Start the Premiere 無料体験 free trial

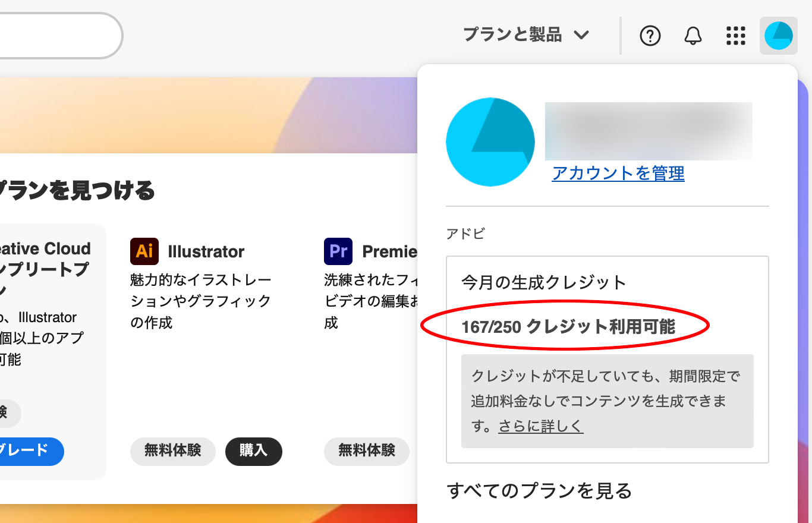pyautogui.click(x=366, y=450)
